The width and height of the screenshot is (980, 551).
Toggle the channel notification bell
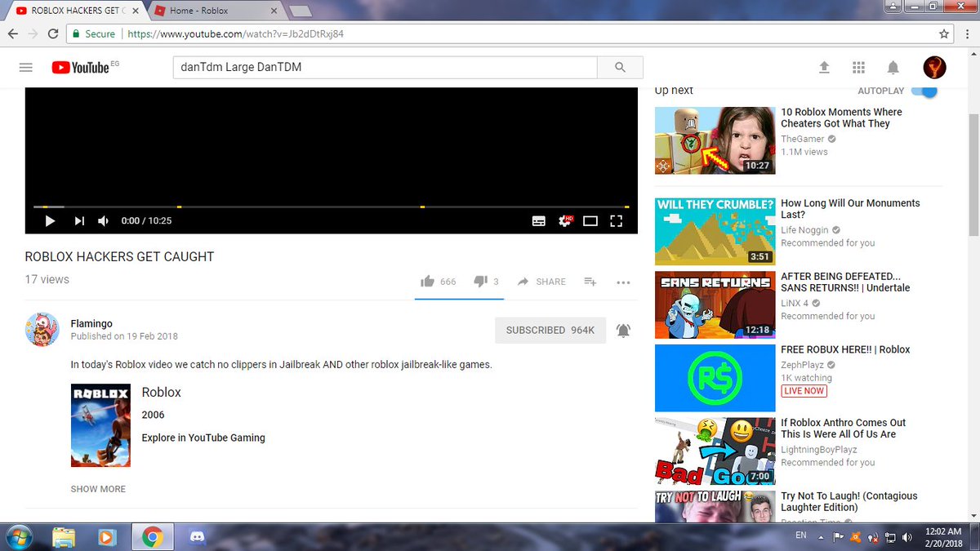623,330
